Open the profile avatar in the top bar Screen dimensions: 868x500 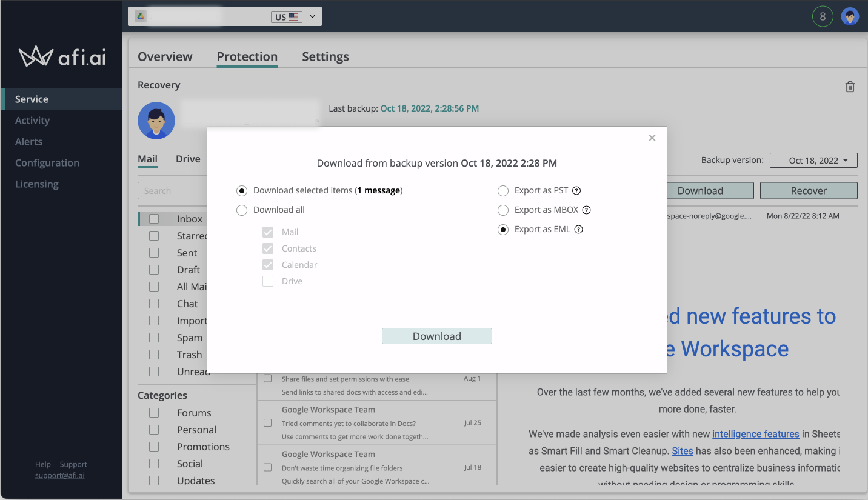tap(850, 16)
